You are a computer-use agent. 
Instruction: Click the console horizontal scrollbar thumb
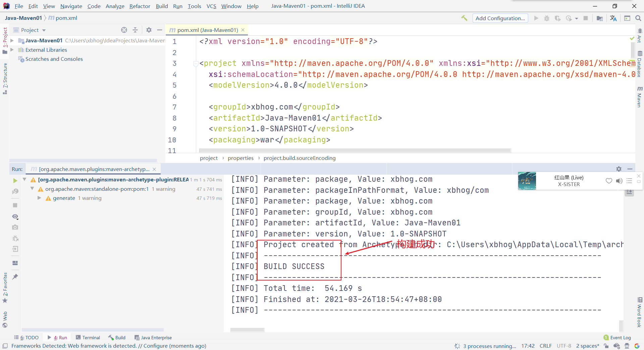pyautogui.click(x=248, y=330)
